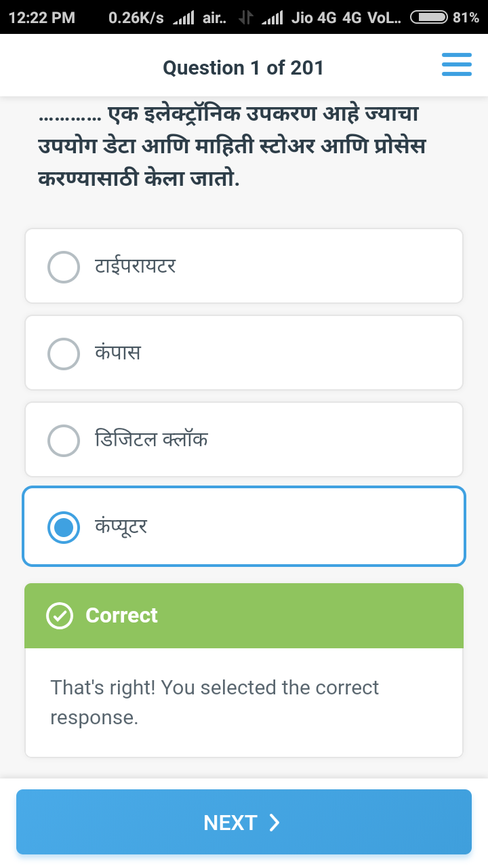Tap the battery icon in the status bar
488x868 pixels.
pos(428,18)
